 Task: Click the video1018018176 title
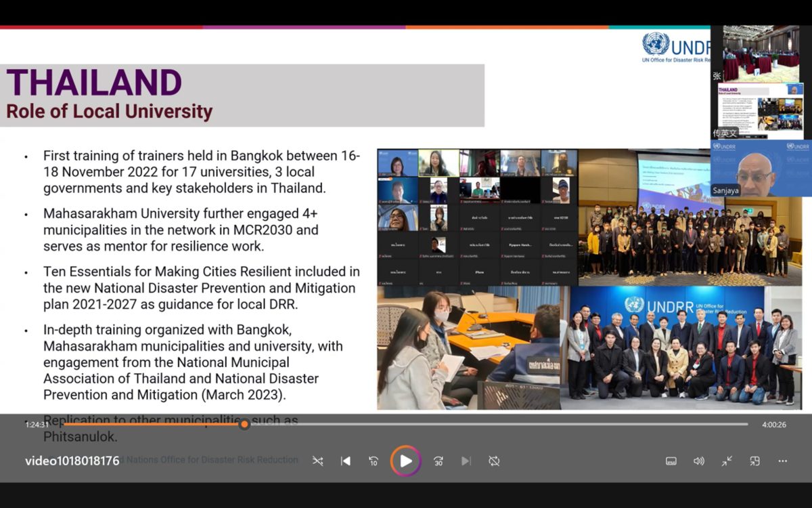click(x=72, y=461)
